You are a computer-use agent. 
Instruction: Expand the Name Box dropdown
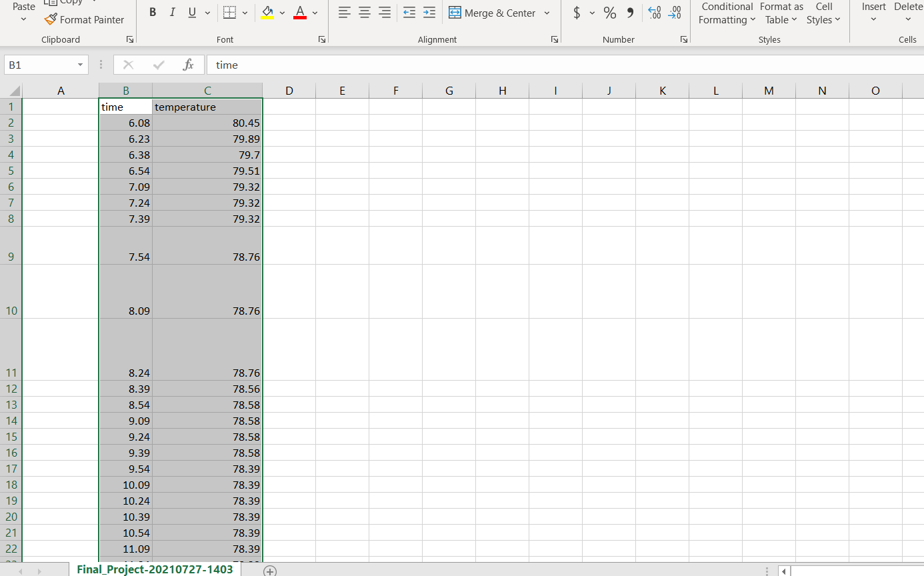[x=81, y=65]
